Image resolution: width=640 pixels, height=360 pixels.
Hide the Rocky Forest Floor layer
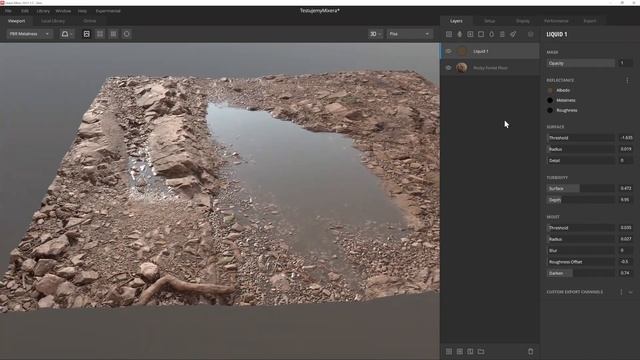pyautogui.click(x=449, y=68)
